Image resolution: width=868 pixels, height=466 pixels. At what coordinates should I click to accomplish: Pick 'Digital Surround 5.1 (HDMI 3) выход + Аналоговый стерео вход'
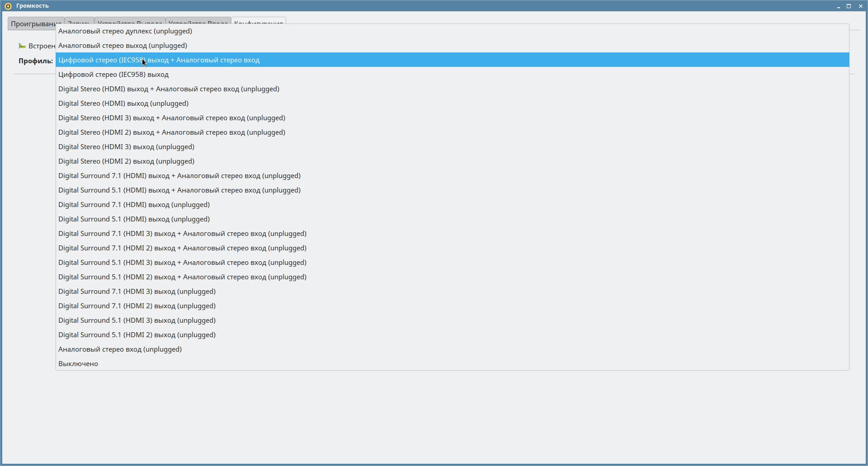(x=452, y=263)
